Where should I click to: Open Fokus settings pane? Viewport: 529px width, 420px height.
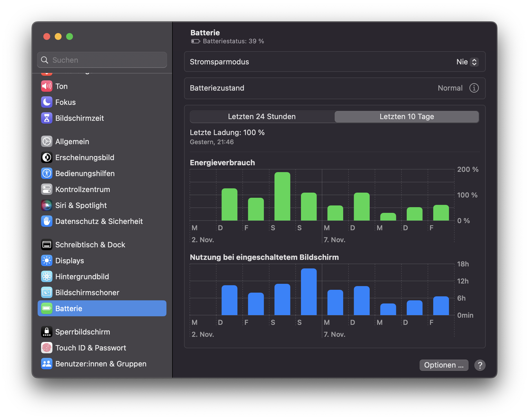102,102
